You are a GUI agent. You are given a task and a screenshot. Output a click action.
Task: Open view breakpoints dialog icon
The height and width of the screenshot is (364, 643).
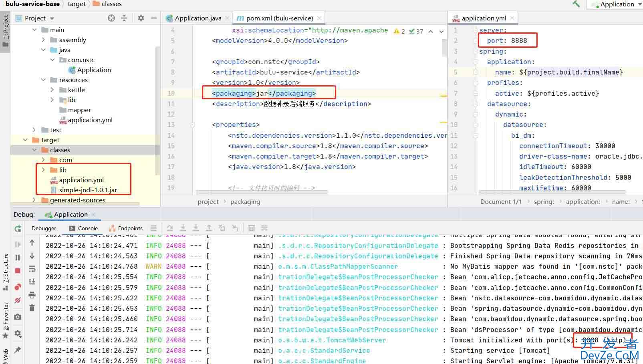click(x=18, y=287)
